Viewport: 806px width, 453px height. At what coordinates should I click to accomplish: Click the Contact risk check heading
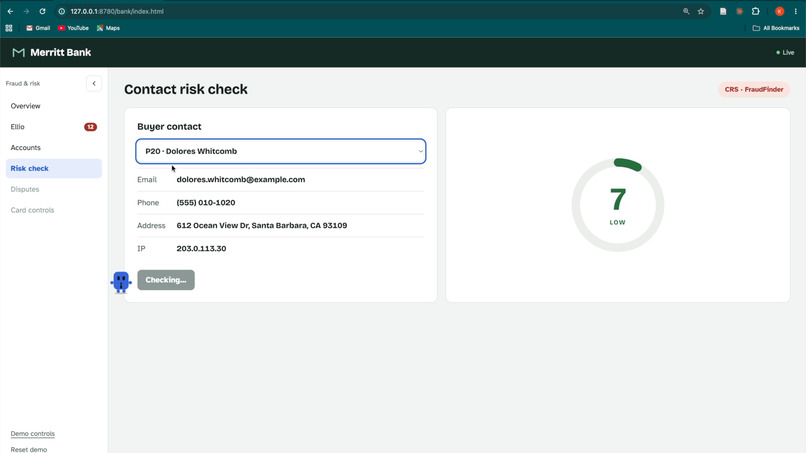[x=186, y=89]
